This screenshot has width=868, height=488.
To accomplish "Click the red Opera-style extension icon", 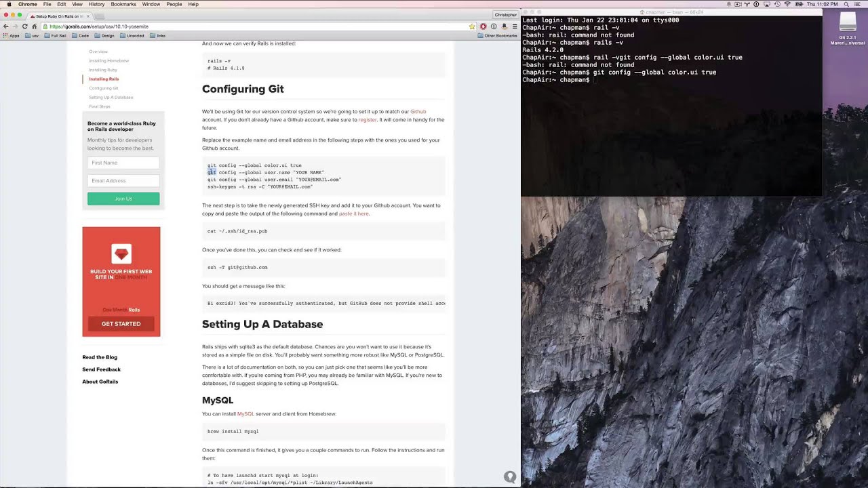I will pyautogui.click(x=484, y=26).
